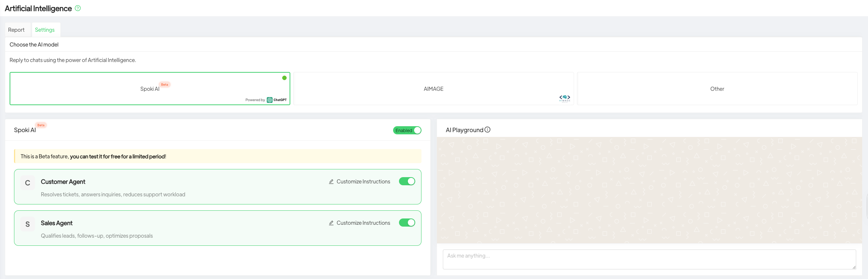868x279 pixels.
Task: Toggle the Spoki AI Enabled switch
Action: coord(407,130)
